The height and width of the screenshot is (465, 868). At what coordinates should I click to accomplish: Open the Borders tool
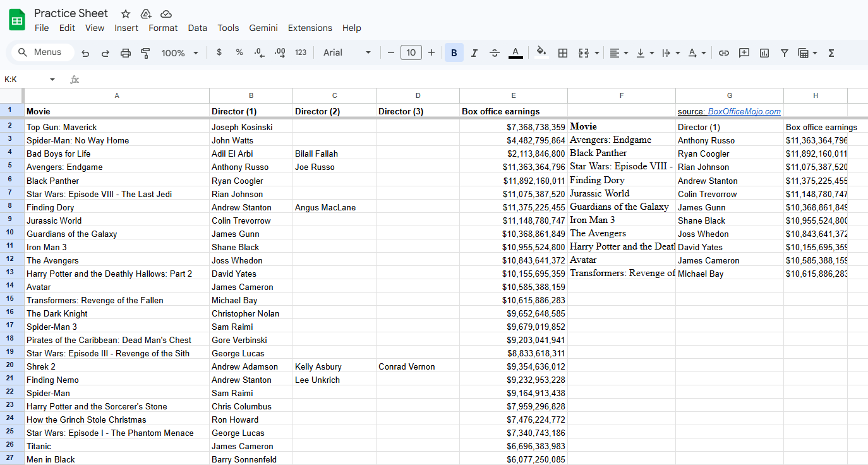tap(562, 52)
